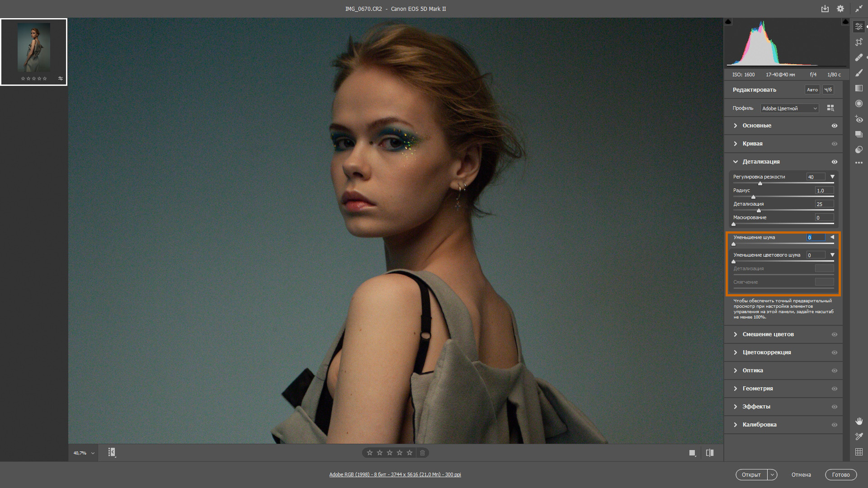Viewport: 868px width, 488px height.
Task: Select the Radial Filter tool
Action: tap(859, 103)
